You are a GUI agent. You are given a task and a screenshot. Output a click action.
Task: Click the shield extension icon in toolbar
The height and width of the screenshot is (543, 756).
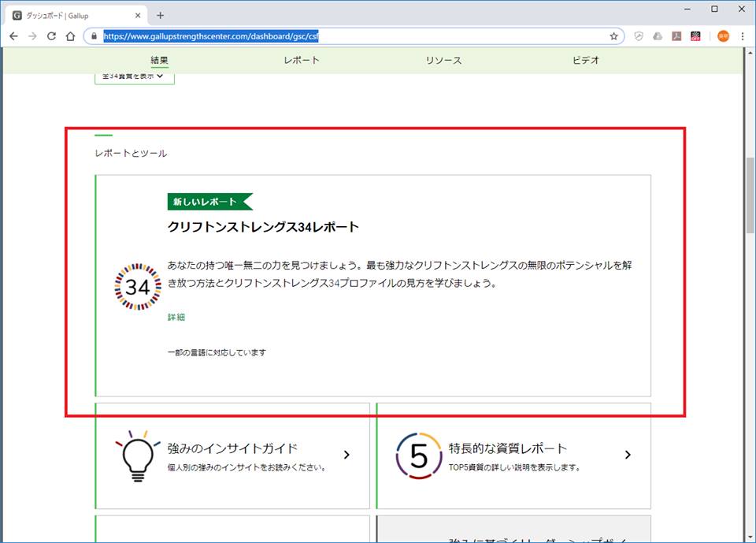[639, 36]
